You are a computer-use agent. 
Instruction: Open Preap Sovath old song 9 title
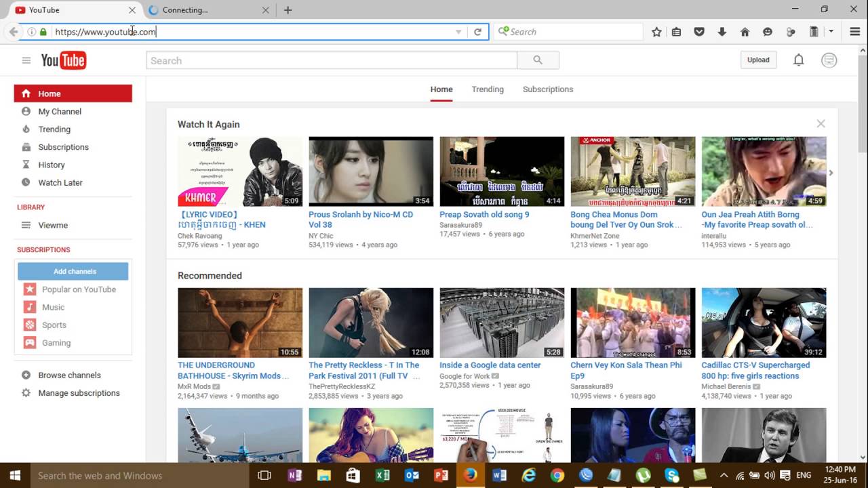484,214
